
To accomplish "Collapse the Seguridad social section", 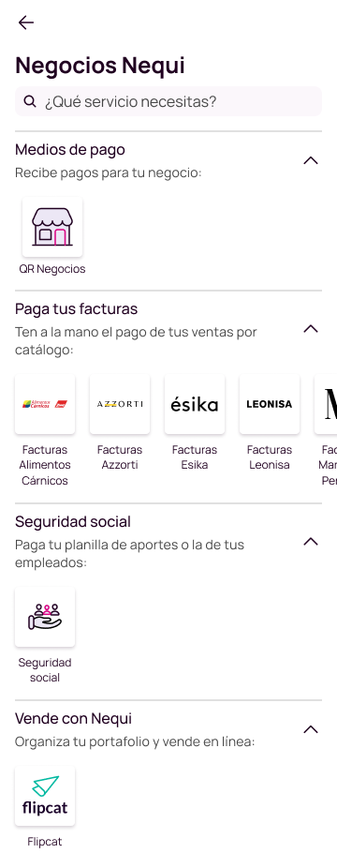I will click(x=311, y=542).
